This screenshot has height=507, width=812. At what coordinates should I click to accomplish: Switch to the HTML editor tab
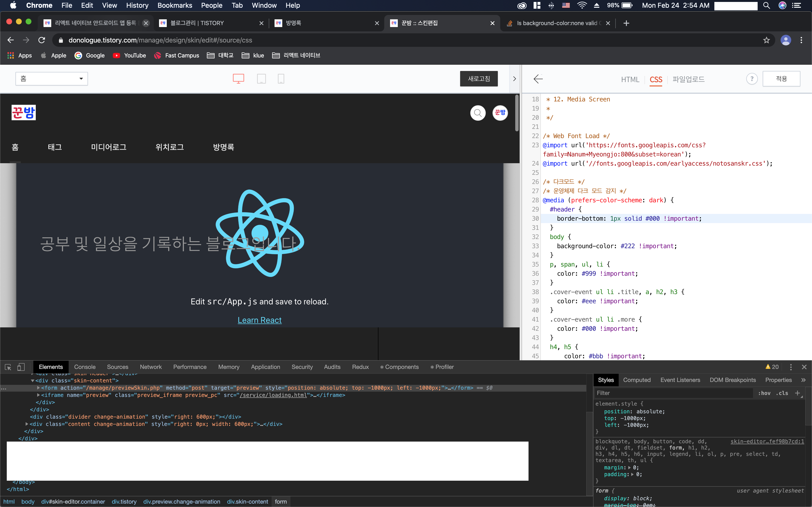(x=630, y=79)
